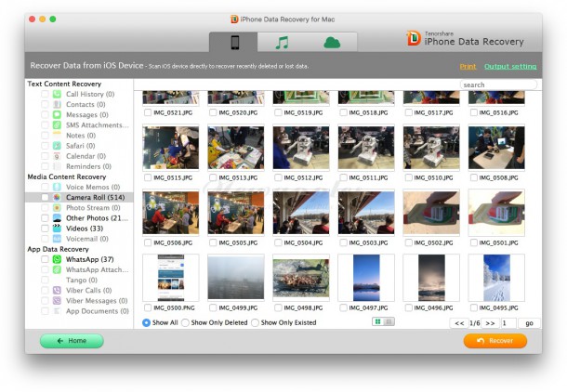This screenshot has height=392, width=567.
Task: Check the IMG_0515.JPG checkbox
Action: click(148, 177)
